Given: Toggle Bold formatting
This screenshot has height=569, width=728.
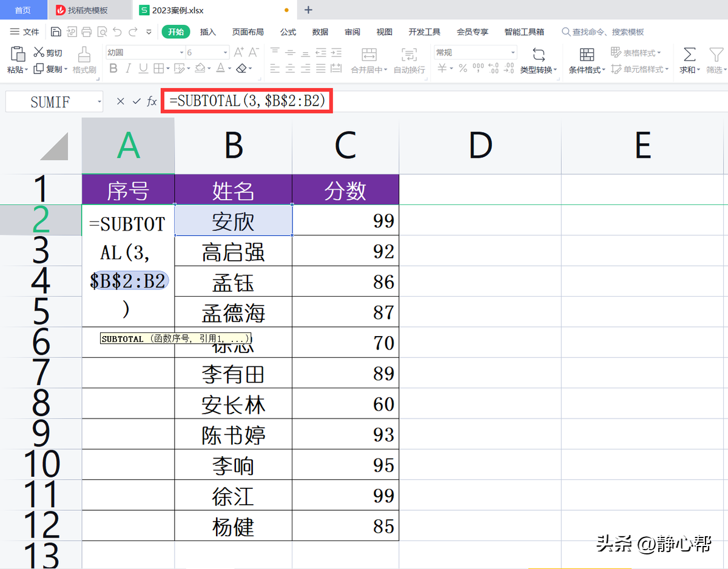Looking at the screenshot, I should [113, 69].
